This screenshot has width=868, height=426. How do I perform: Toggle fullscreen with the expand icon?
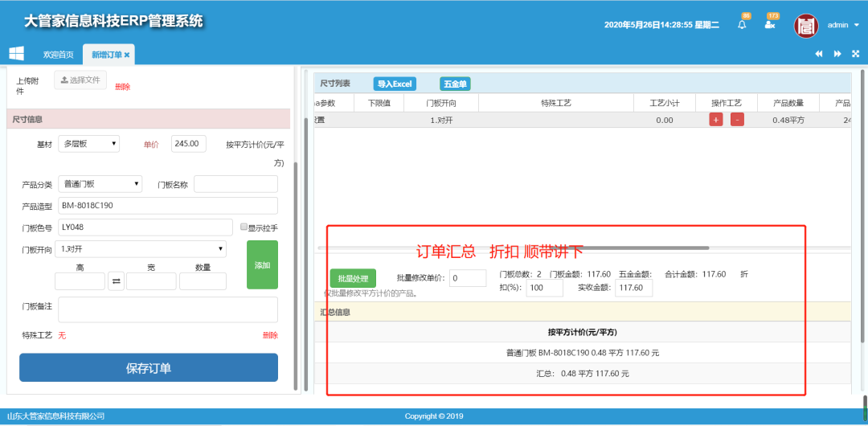click(855, 54)
